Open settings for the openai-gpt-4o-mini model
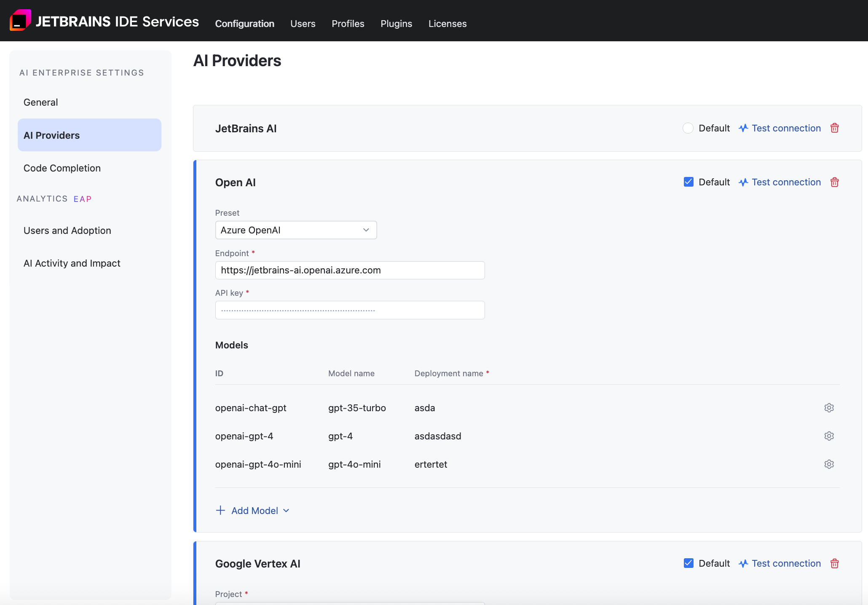868x605 pixels. coord(829,464)
